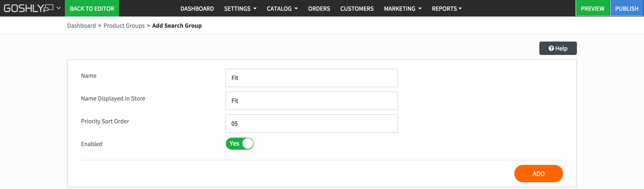
Task: Expand the Marketing dropdown menu
Action: tap(402, 8)
